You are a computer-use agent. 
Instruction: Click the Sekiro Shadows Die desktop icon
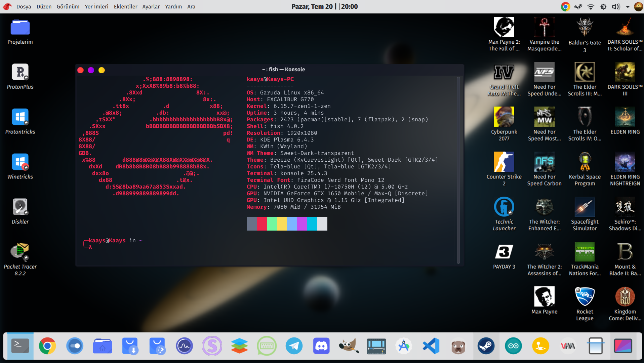(625, 214)
